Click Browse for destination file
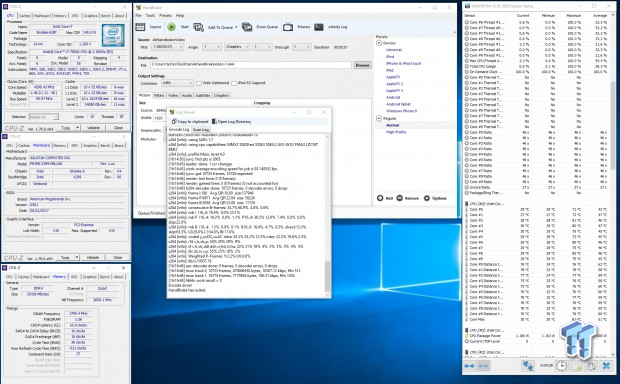 click(362, 65)
